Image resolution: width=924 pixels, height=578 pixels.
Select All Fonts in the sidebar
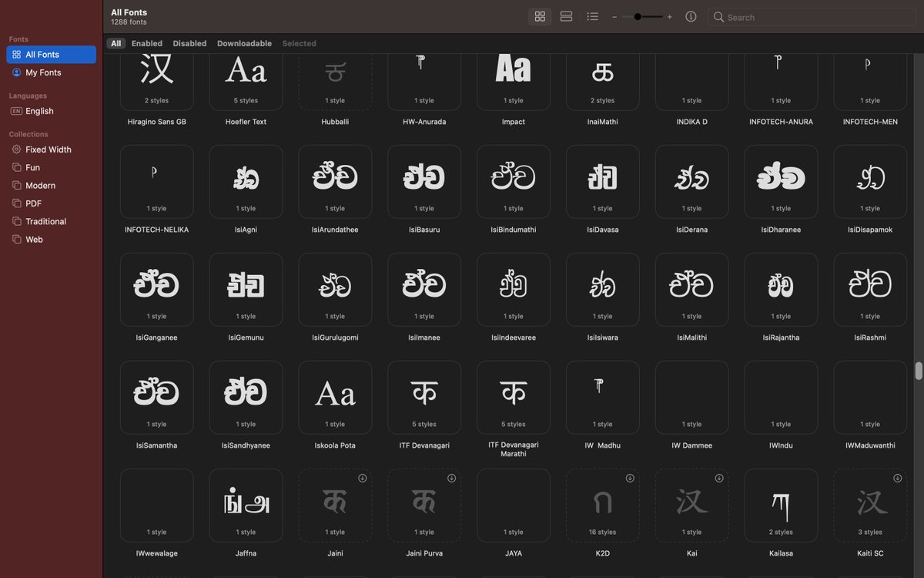click(51, 55)
